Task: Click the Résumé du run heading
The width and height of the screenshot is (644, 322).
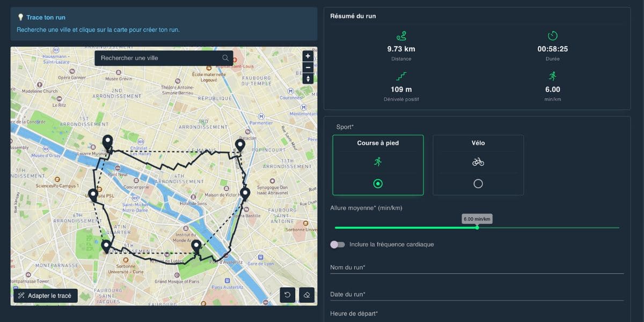Action: coord(353,16)
